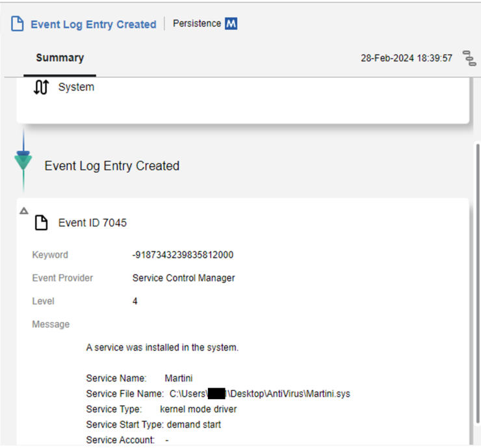Click the document icon beside the top title
The width and height of the screenshot is (481, 448).
click(17, 24)
